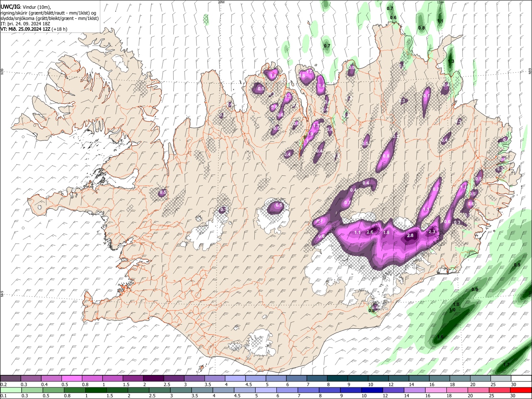532x399 pixels.
Task: Click the 2.6 snowfall value on the map
Action: (x=370, y=232)
